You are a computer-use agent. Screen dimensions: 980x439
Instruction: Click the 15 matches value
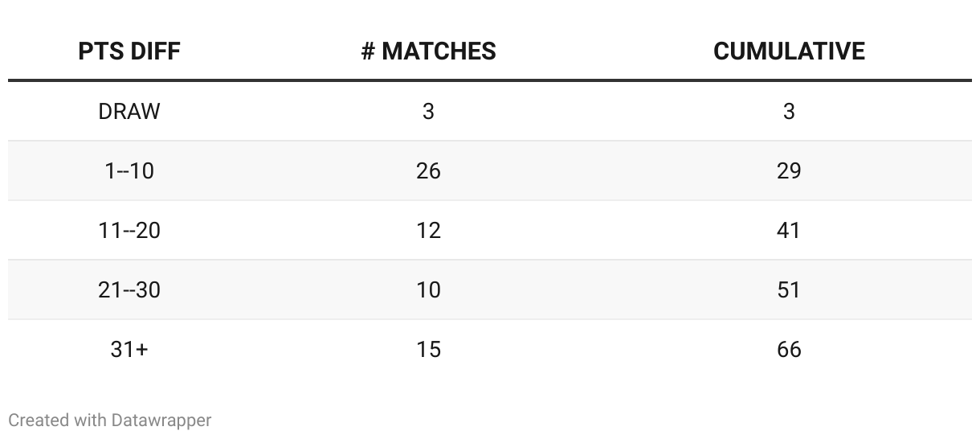click(x=428, y=349)
